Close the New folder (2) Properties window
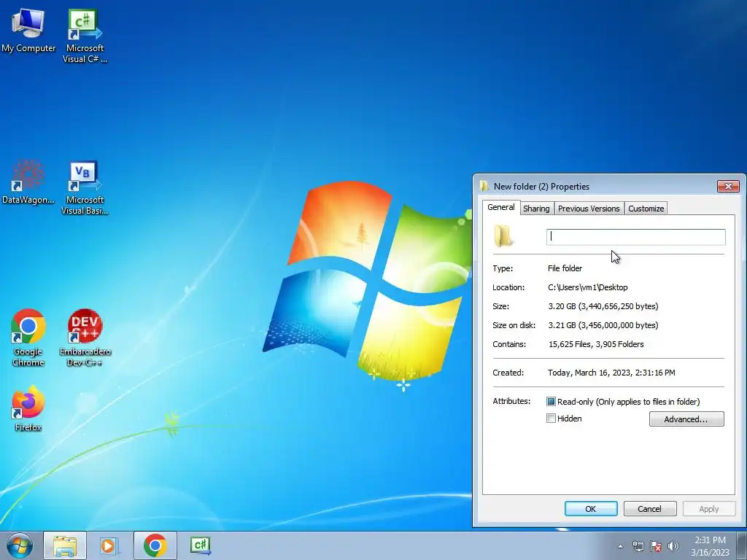This screenshot has width=747, height=560. point(728,186)
